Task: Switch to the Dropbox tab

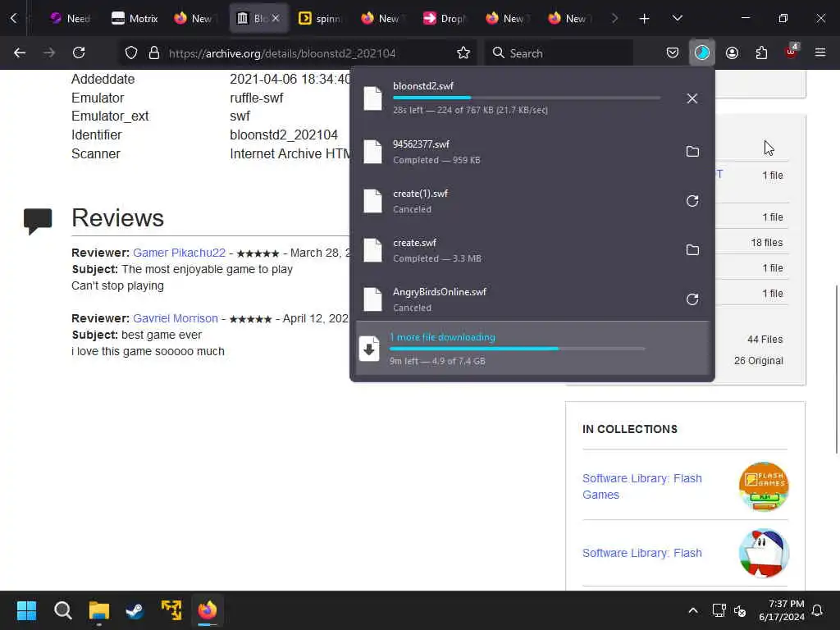Action: (x=444, y=18)
